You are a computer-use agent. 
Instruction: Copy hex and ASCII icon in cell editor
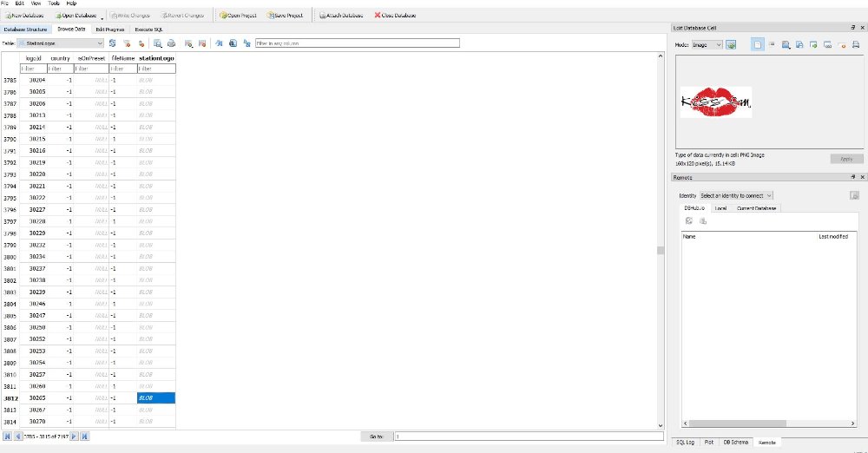pyautogui.click(x=827, y=44)
